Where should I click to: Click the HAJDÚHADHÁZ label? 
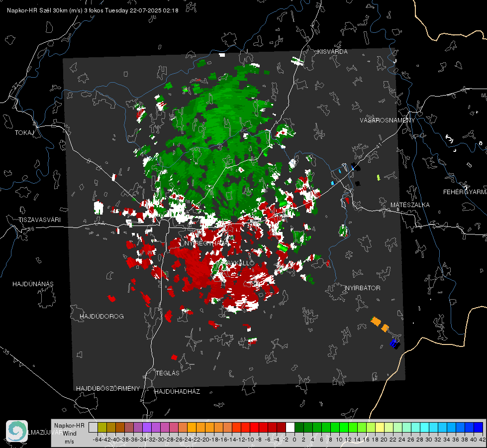(177, 392)
